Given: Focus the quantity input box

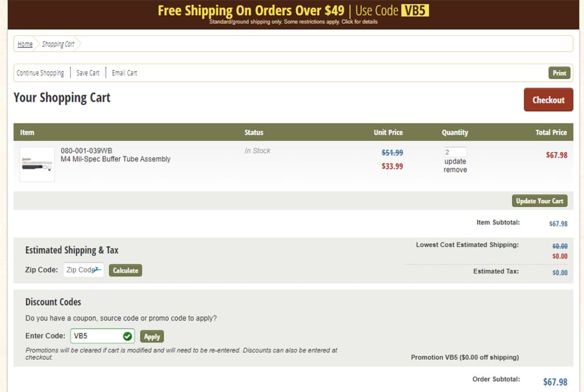Looking at the screenshot, I should coord(455,152).
